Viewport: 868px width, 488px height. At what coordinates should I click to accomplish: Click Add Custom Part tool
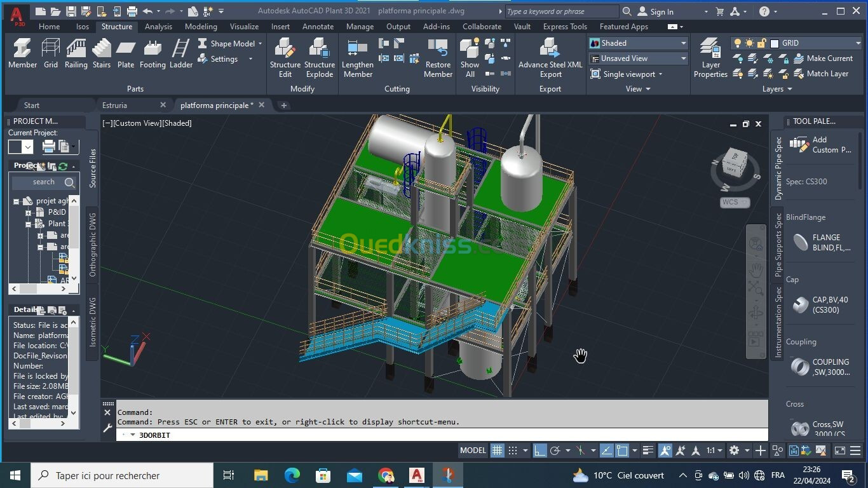point(820,145)
